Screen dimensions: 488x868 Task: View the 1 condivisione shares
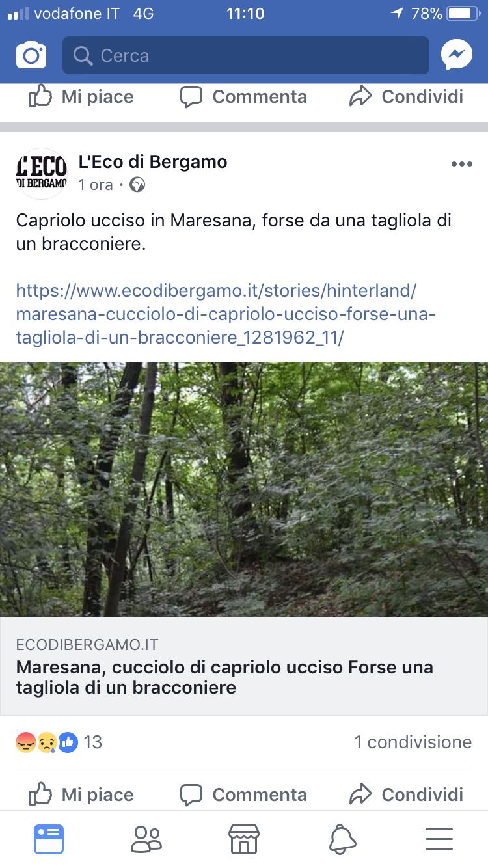pyautogui.click(x=413, y=742)
